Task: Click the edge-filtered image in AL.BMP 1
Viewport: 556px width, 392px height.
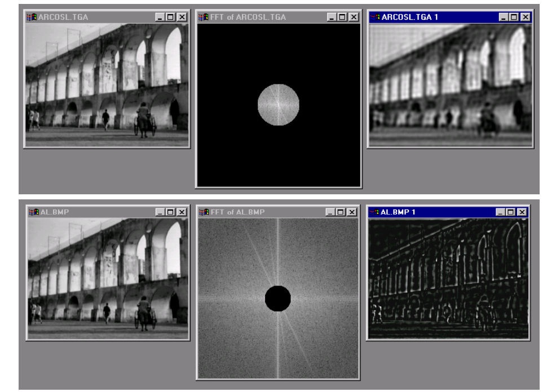Action: (448, 279)
